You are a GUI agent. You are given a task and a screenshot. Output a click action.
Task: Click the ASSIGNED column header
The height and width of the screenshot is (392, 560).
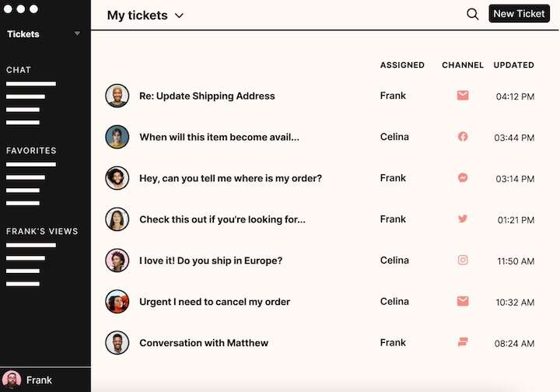click(x=402, y=65)
